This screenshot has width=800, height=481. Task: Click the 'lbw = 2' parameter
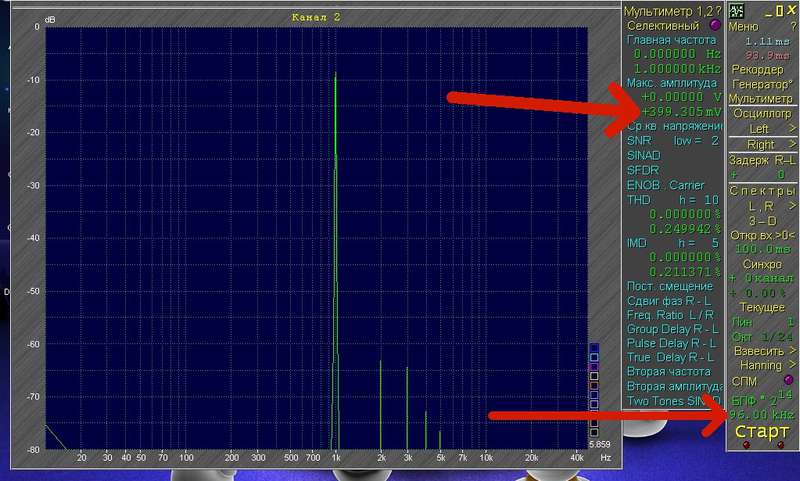[696, 140]
